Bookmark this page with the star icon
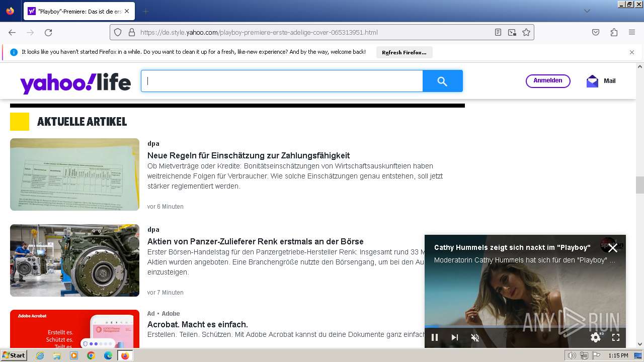The width and height of the screenshot is (644, 362). [526, 32]
